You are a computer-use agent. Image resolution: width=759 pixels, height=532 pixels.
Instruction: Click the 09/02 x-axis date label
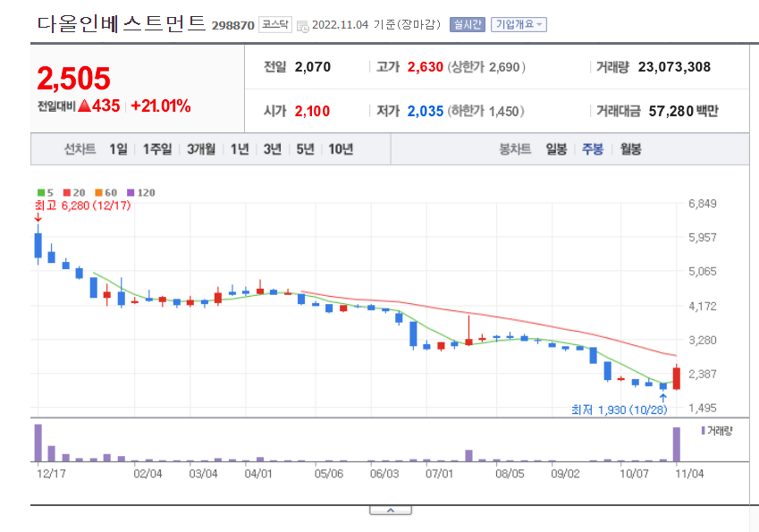coord(565,473)
